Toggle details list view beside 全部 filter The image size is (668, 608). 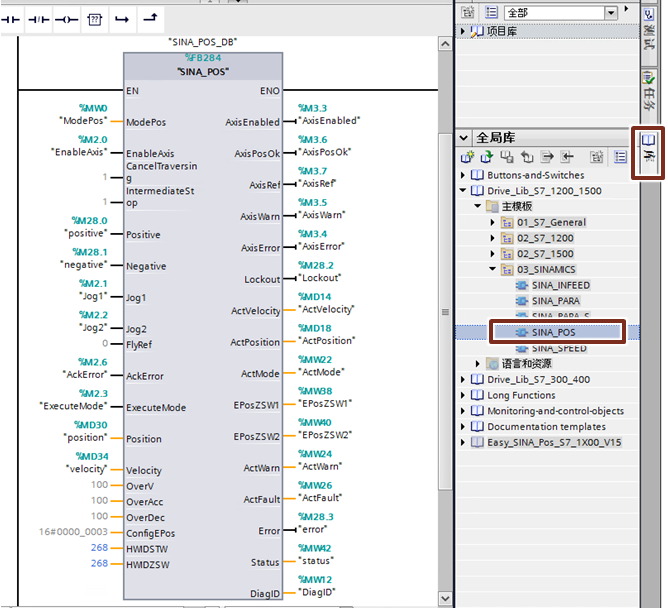[491, 12]
